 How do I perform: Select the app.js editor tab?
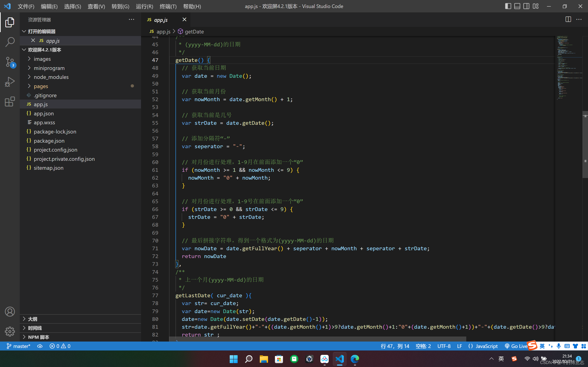(161, 20)
